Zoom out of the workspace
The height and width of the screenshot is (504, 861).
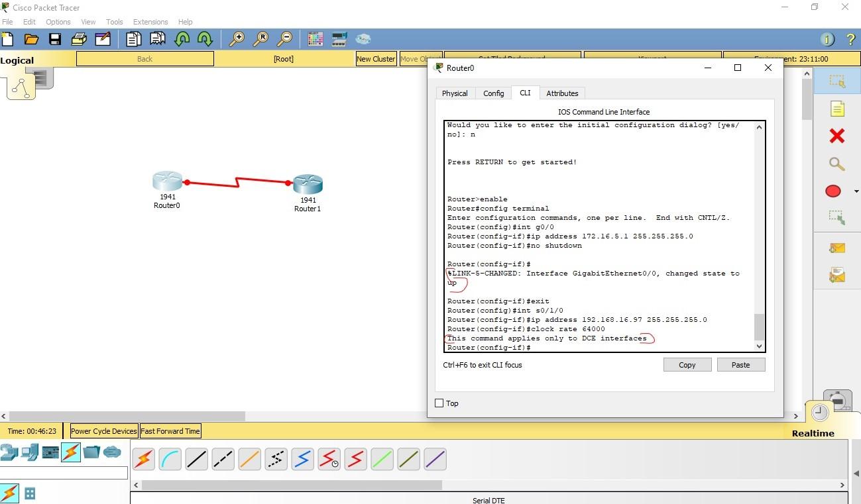(x=284, y=39)
